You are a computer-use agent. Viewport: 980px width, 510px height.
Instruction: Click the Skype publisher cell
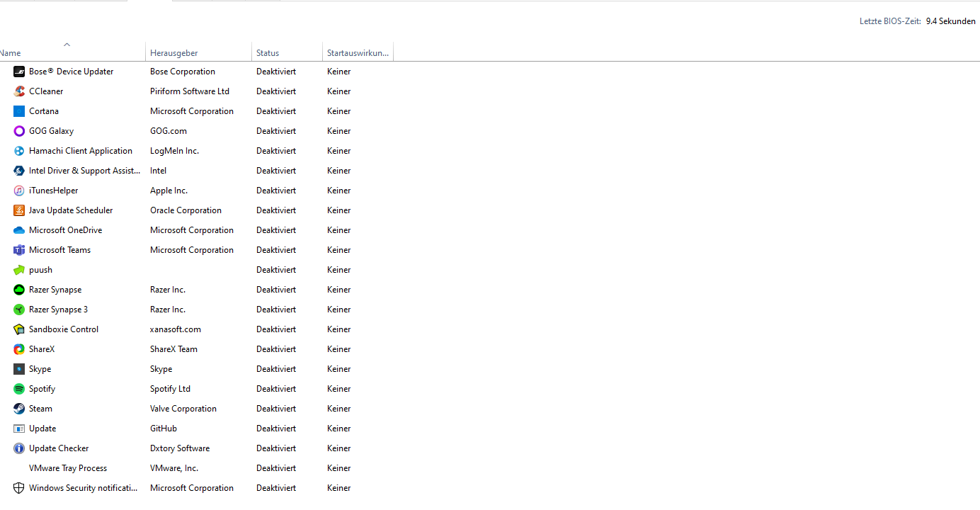(161, 369)
